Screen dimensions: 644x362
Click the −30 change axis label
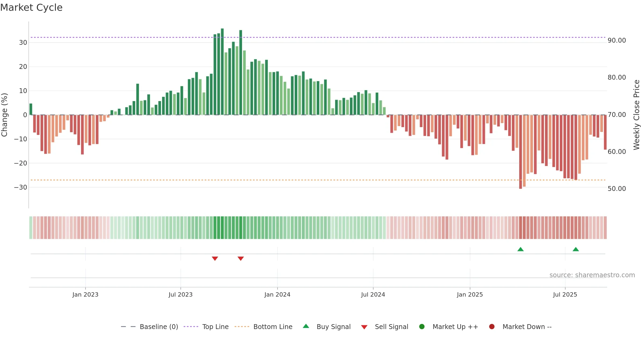(21, 187)
